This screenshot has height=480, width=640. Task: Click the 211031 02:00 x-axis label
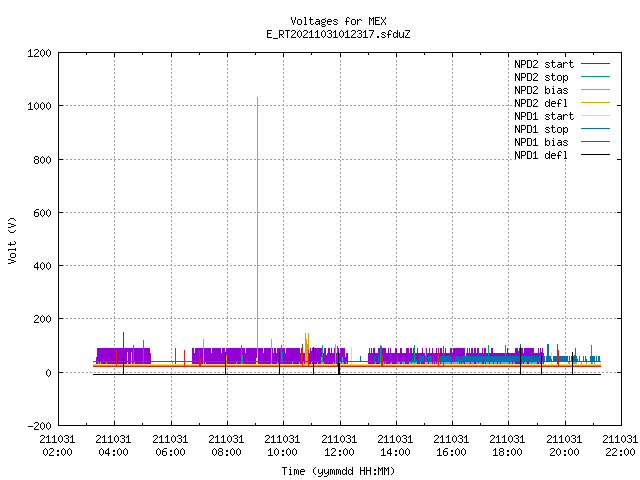[57, 446]
